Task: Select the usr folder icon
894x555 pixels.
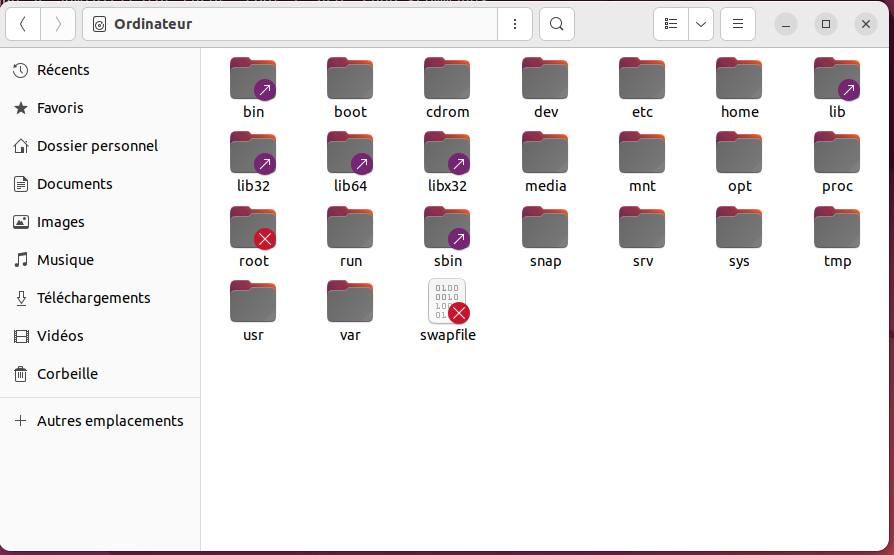Action: pyautogui.click(x=253, y=301)
